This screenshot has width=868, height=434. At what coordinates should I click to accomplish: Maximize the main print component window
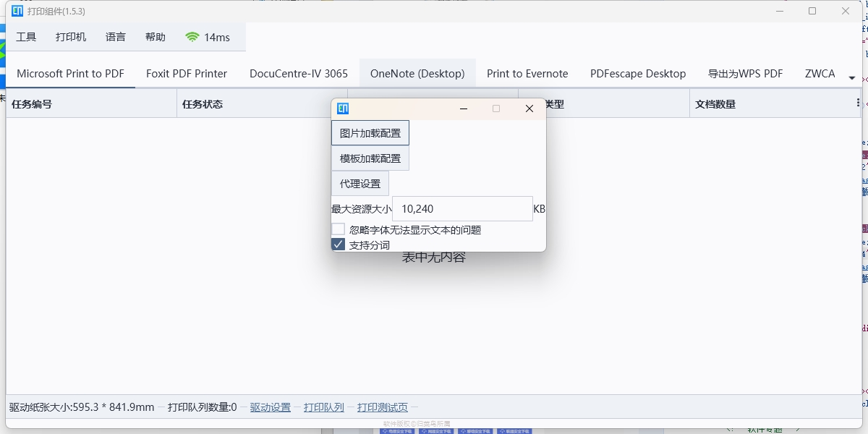tap(812, 11)
